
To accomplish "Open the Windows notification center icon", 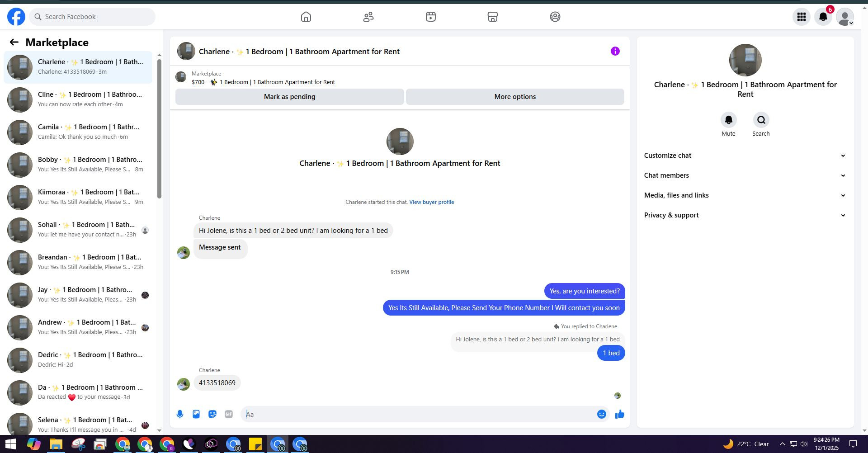I will 853,444.
